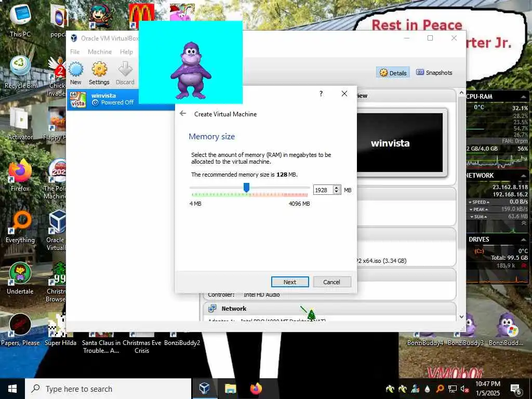Select the Activator desktop icon
This screenshot has width=532, height=399.
tap(20, 124)
